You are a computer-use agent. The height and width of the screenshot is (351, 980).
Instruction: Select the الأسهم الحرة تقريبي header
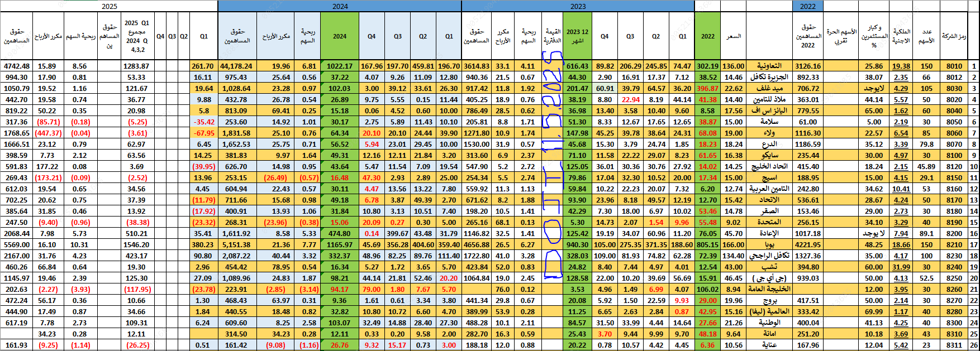pos(841,36)
